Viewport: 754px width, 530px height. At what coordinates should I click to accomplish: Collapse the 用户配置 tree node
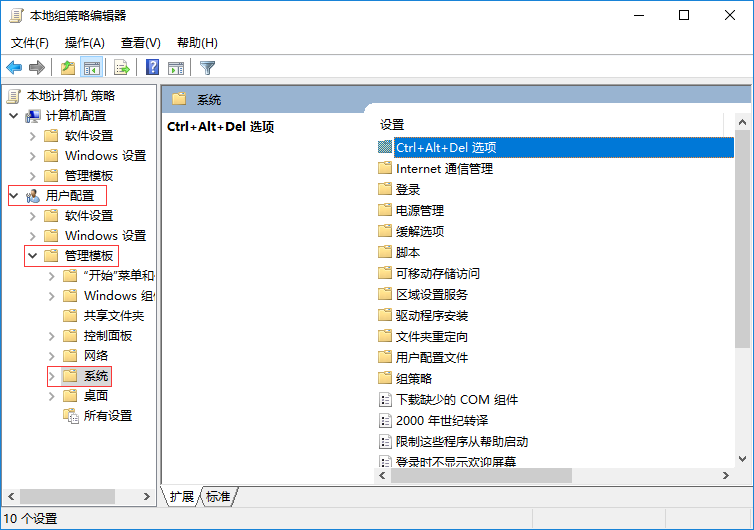pos(14,196)
